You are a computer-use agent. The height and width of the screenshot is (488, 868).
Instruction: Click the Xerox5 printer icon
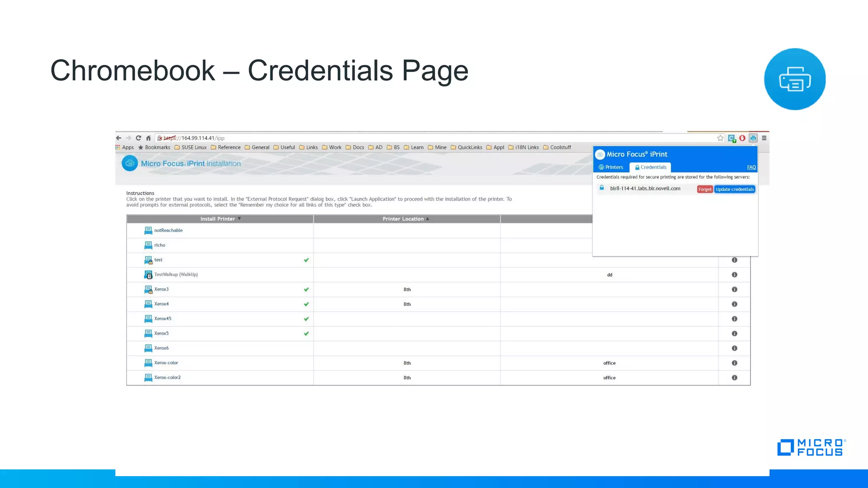coord(148,333)
